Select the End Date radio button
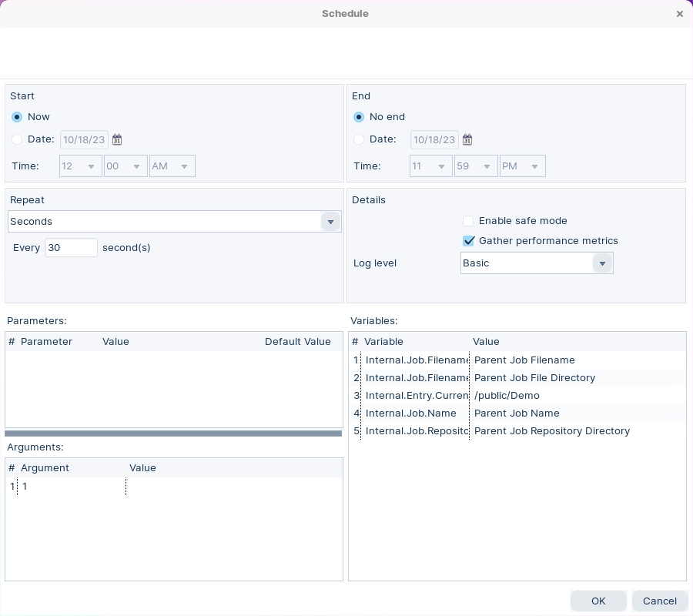 [x=358, y=139]
